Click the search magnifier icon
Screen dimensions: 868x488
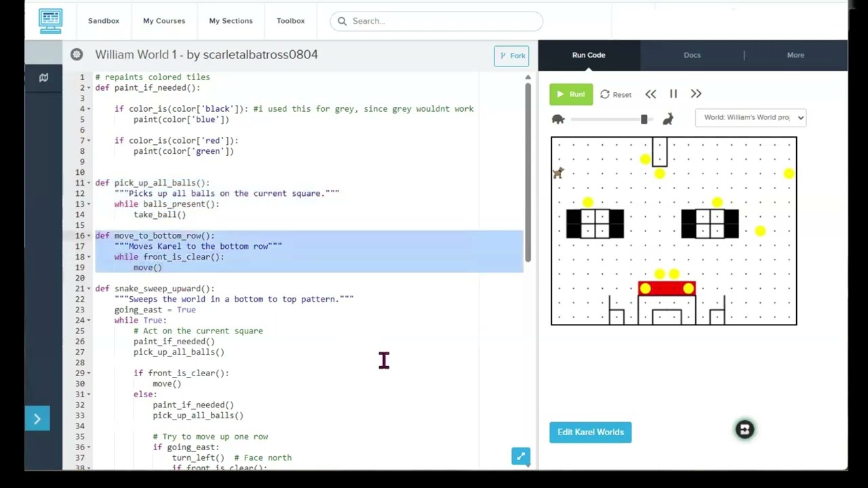click(342, 21)
